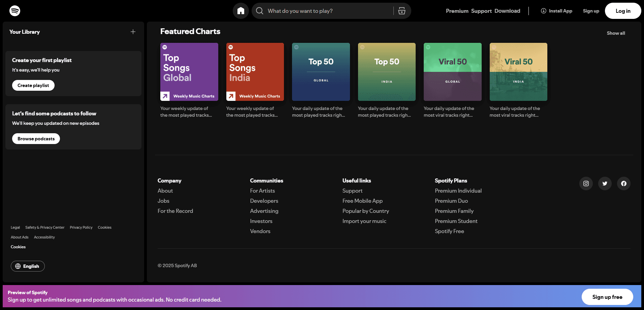Open Spotify's Twitter page icon
The image size is (644, 310).
point(605,184)
